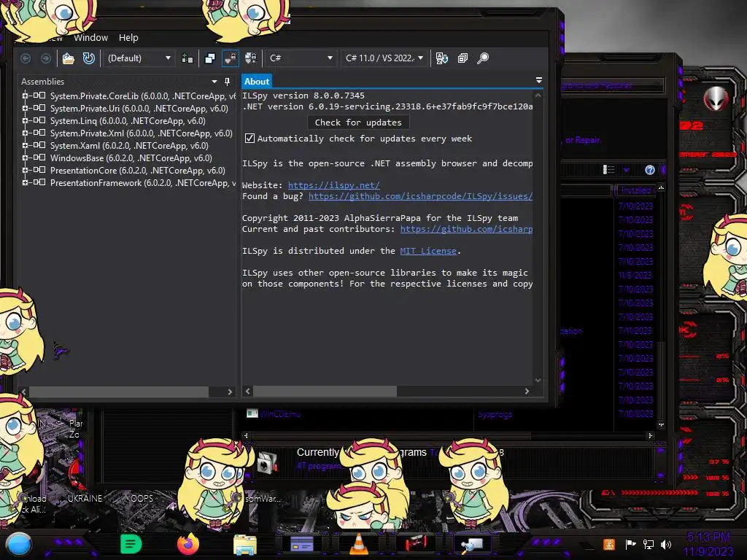Toggle Show public only types icon
747x560 pixels.
point(209,58)
